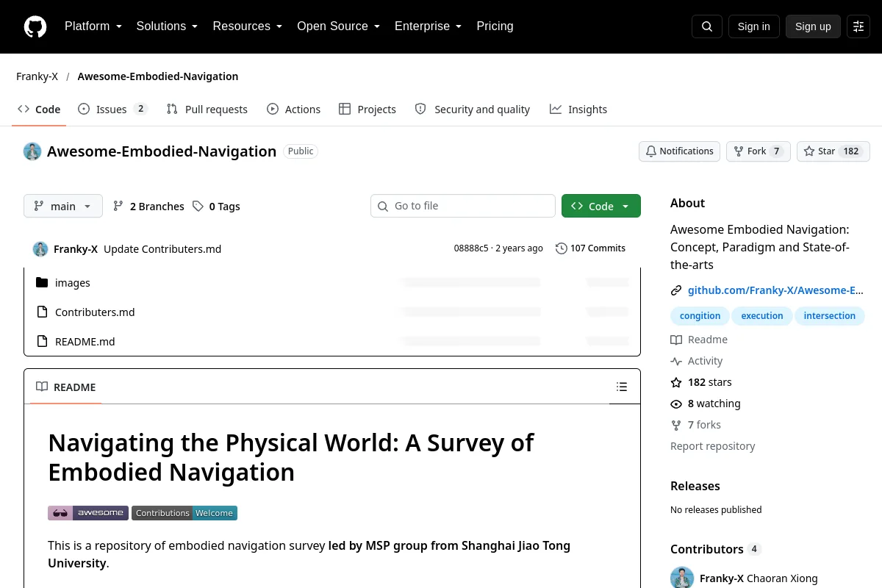This screenshot has height=588, width=882.
Task: Open Franky-X Chaoran Xiong contributor profile
Action: (759, 578)
